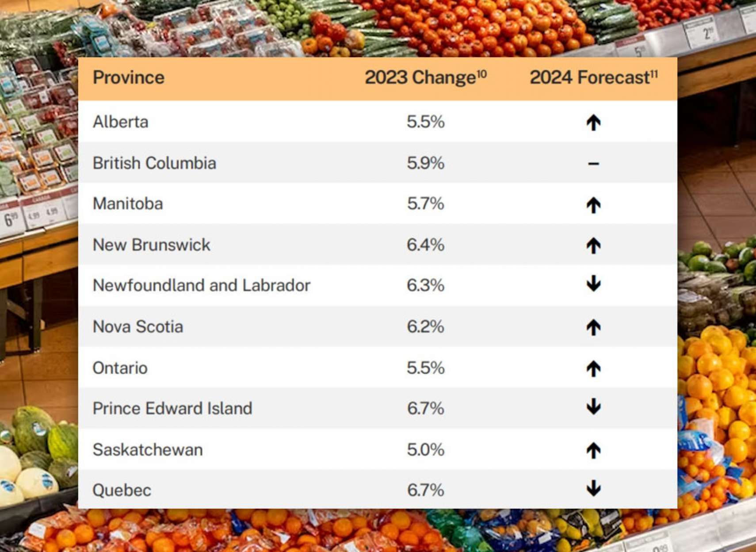The image size is (756, 552).
Task: Select Manitoba's upward forecast arrow
Action: [x=593, y=205]
